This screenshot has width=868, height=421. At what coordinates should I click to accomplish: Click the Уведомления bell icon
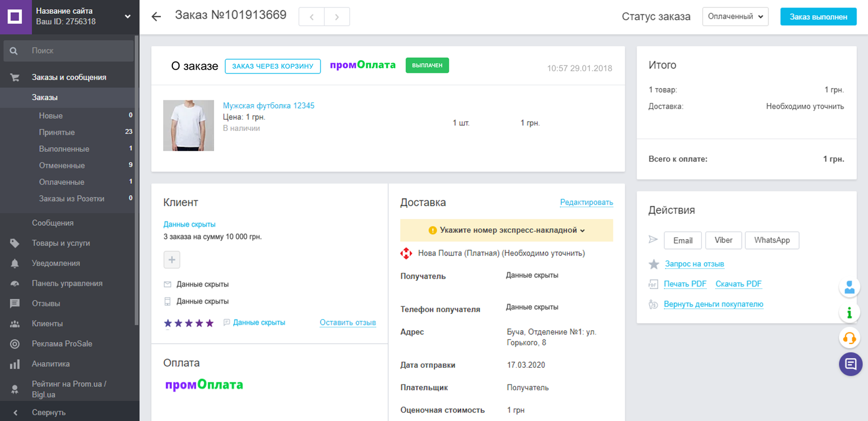click(x=15, y=263)
